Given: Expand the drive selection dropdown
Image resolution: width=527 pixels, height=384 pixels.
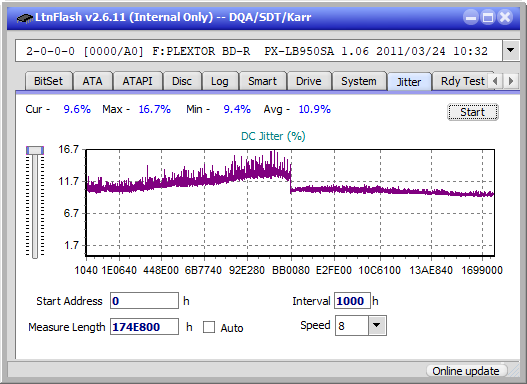Looking at the screenshot, I should pyautogui.click(x=511, y=51).
